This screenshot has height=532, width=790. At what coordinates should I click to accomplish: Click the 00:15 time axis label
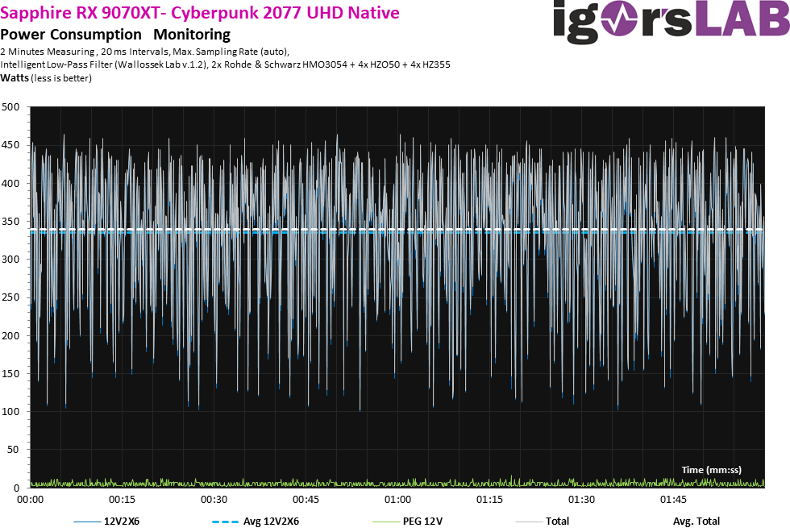pyautogui.click(x=122, y=500)
